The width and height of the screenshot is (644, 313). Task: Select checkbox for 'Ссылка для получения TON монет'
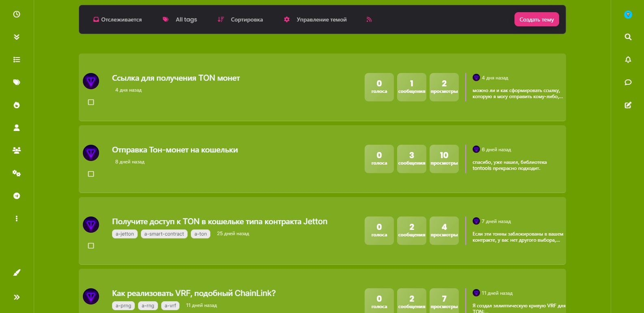(91, 102)
